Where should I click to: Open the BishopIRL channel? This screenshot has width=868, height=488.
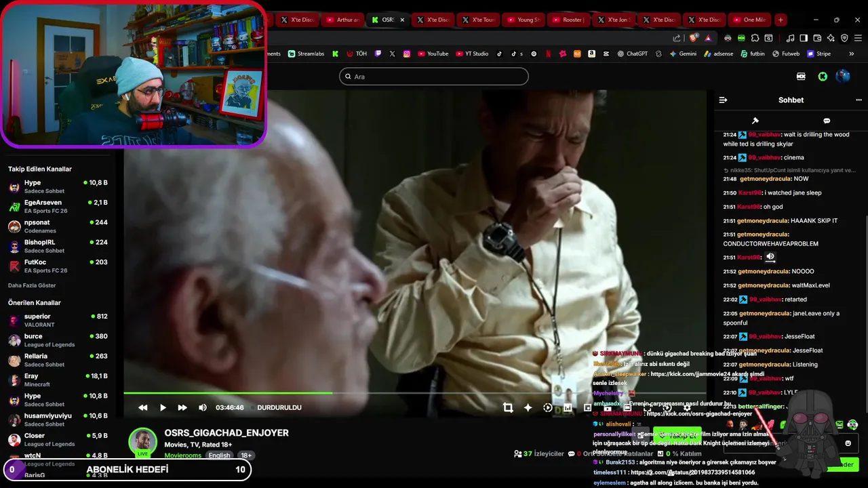58,246
